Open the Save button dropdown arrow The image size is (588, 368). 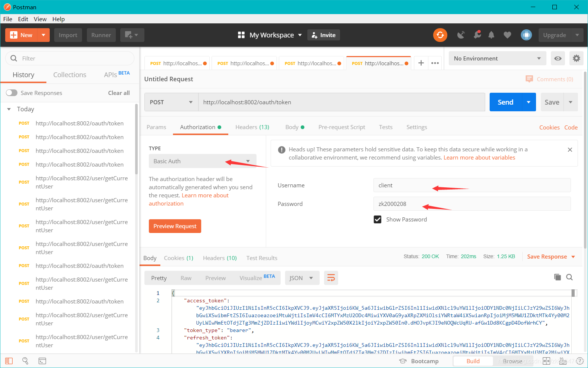pos(571,102)
